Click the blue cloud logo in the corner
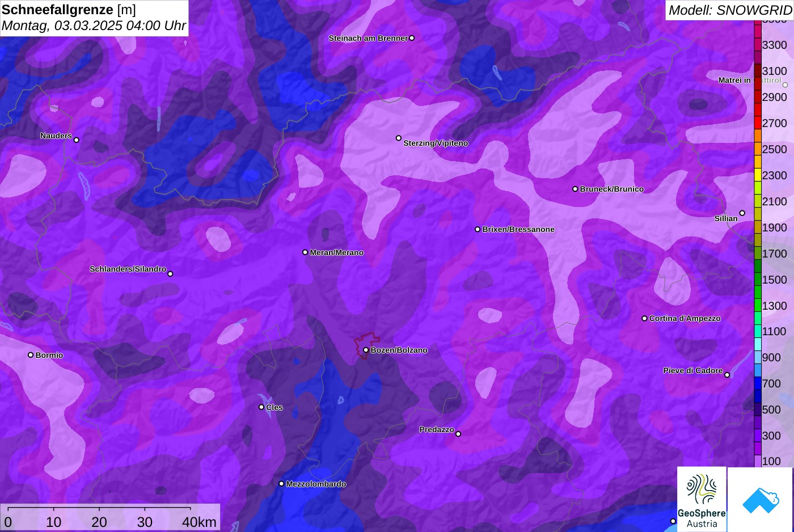The image size is (794, 532). pos(760,500)
